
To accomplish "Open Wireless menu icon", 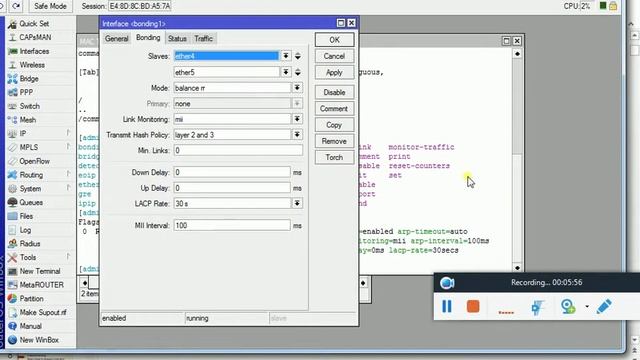I will (13, 65).
